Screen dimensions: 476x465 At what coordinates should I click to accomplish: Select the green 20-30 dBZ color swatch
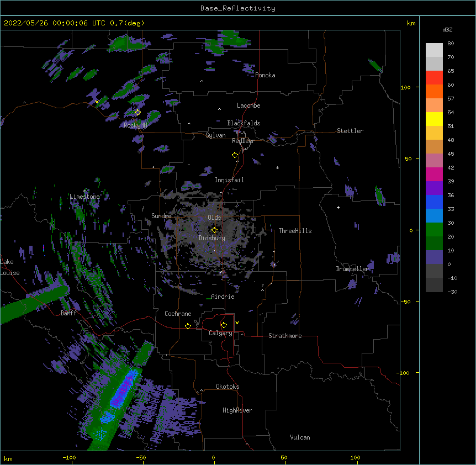click(434, 230)
